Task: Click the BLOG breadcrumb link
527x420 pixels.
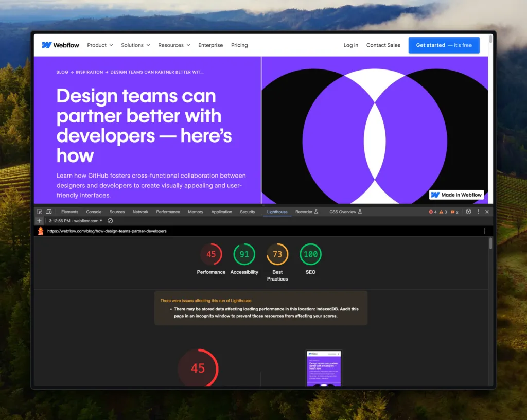Action: [x=62, y=72]
